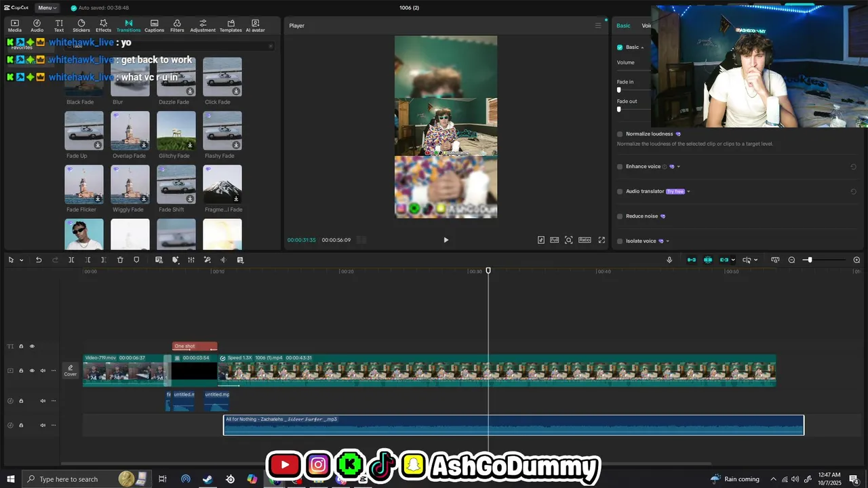The image size is (868, 488).
Task: Open Steam from the taskbar
Action: pyautogui.click(x=208, y=479)
